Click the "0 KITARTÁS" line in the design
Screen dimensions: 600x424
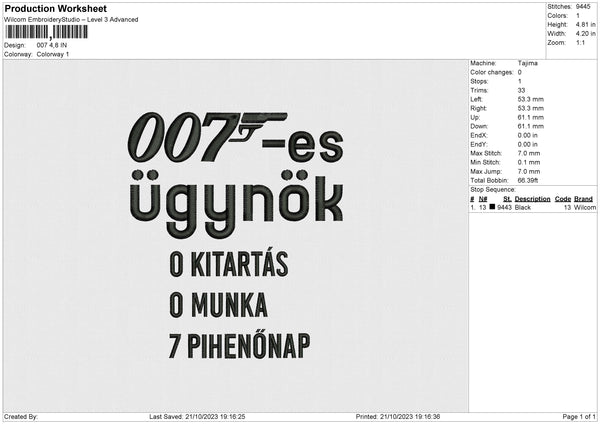(229, 264)
